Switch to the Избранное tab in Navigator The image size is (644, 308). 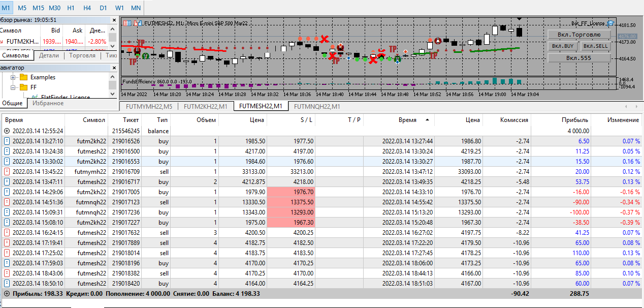click(x=48, y=103)
